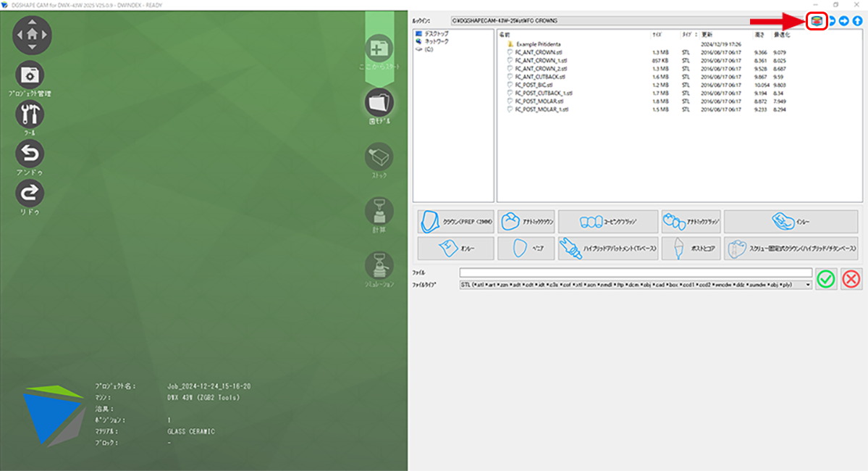This screenshot has width=868, height=471.
Task: Click the ルックイン path field
Action: point(628,20)
